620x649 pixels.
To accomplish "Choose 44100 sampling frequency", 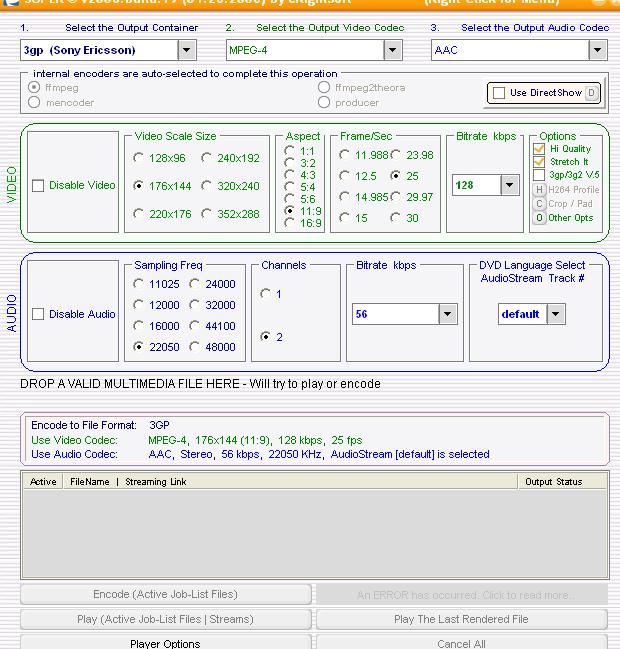I will pyautogui.click(x=194, y=326).
